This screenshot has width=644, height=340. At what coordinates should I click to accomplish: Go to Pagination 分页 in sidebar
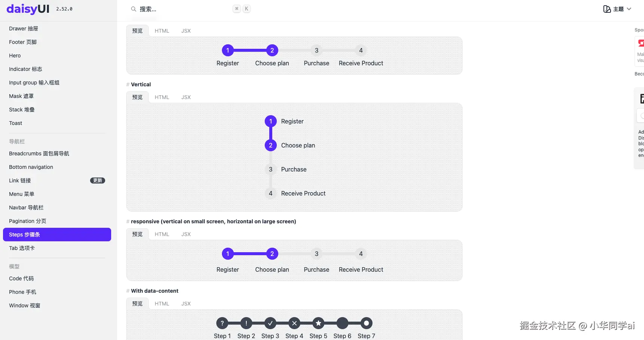coord(28,221)
